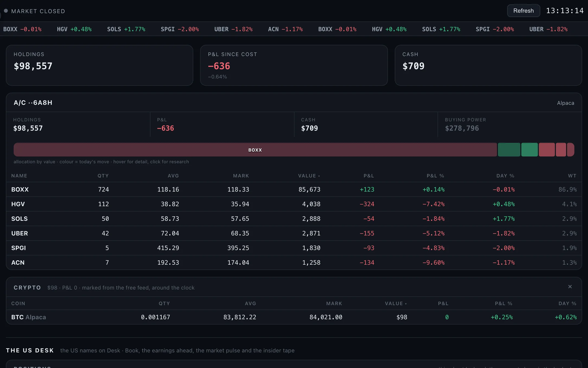Click the Alpaca broker label

[565, 103]
